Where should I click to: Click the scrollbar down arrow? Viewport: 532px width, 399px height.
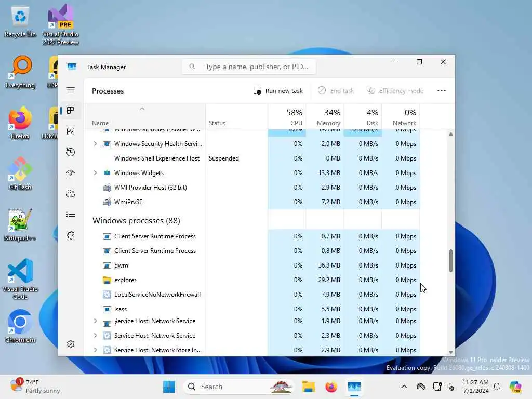pos(450,352)
